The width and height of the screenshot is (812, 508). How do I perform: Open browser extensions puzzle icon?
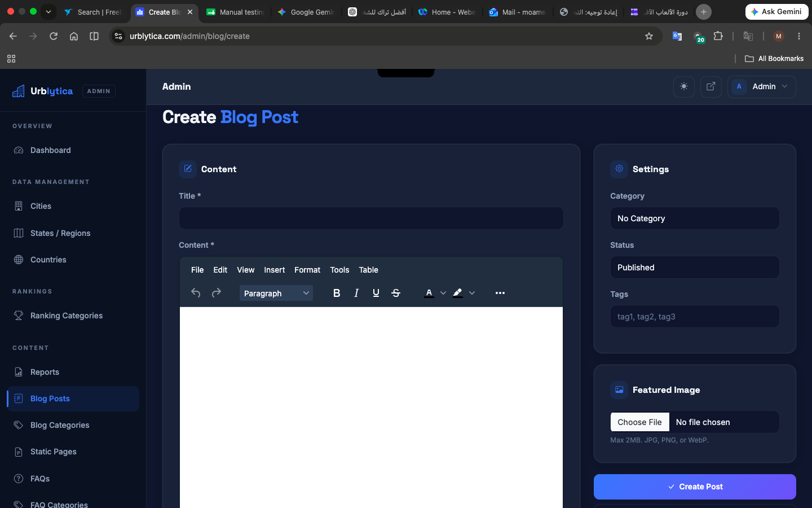tap(718, 36)
